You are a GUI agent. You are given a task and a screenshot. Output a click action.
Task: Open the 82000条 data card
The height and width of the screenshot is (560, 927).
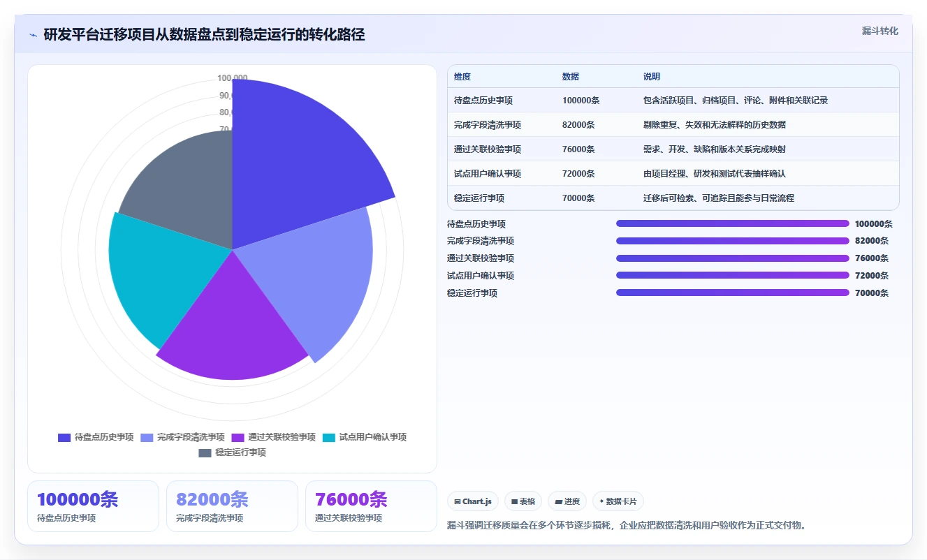pyautogui.click(x=232, y=506)
